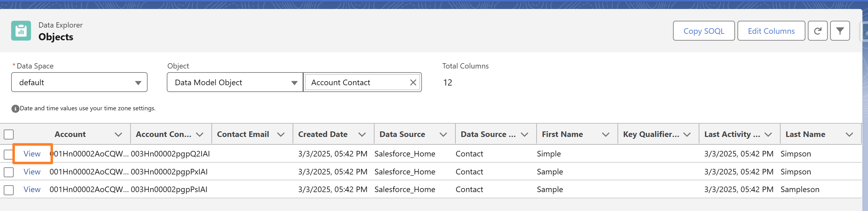The width and height of the screenshot is (868, 211).
Task: Expand the Key Qualifier column menu
Action: [687, 134]
